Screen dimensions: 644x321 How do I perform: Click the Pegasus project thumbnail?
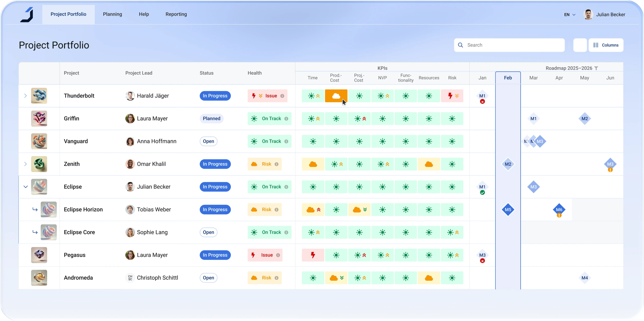point(39,255)
